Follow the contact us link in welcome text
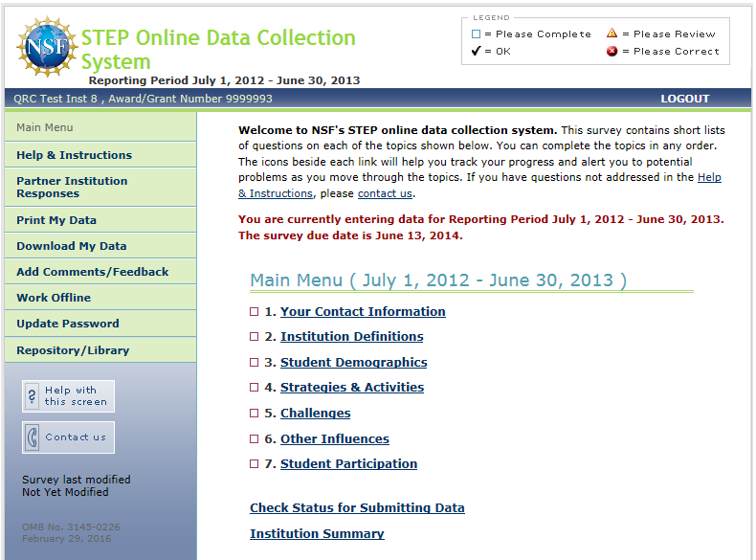The width and height of the screenshot is (756, 560). coord(385,193)
